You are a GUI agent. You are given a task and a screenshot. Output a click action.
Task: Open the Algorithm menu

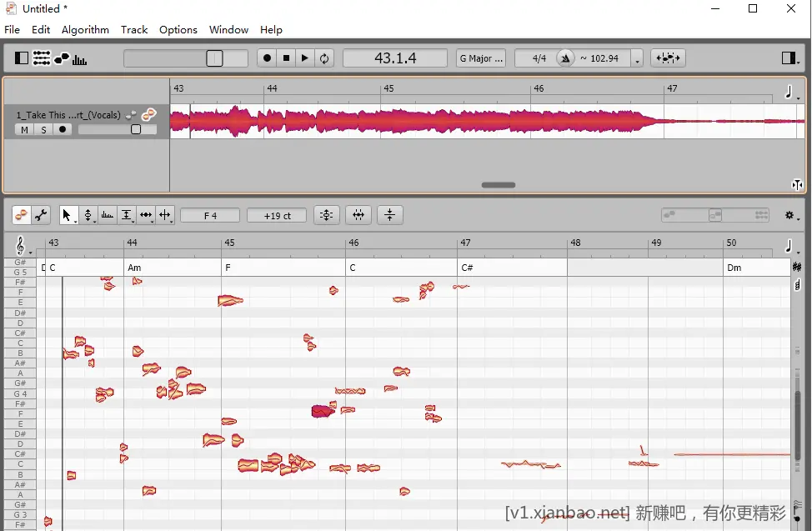point(84,29)
